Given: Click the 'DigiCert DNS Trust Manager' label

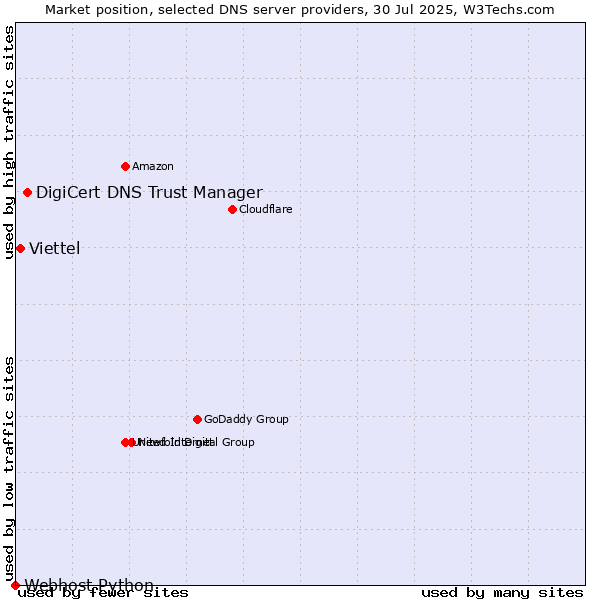Looking at the screenshot, I should coord(149,192).
